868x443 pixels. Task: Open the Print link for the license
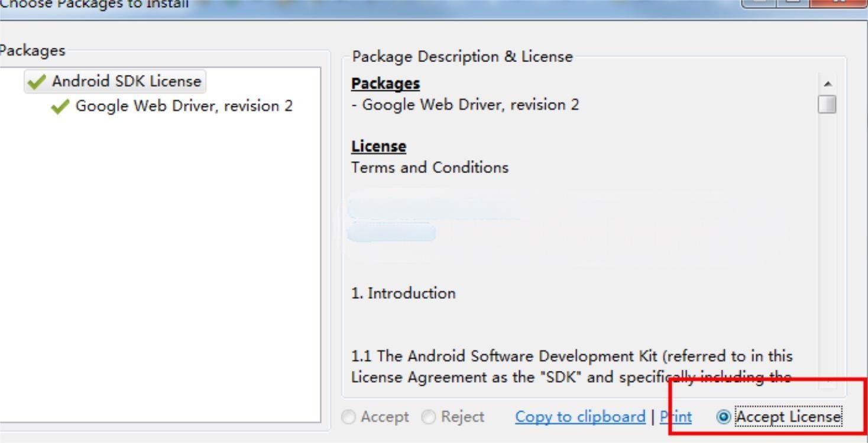click(x=675, y=417)
